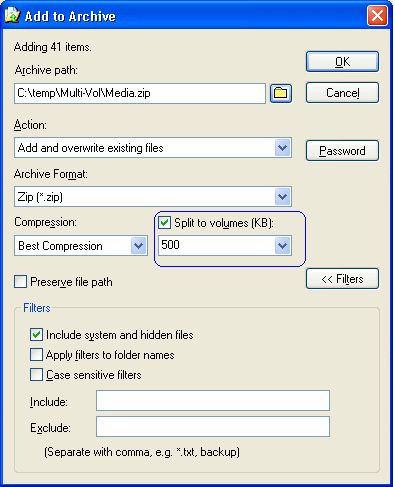Expand the volume size 500 dropdown
The width and height of the screenshot is (395, 487).
(283, 246)
